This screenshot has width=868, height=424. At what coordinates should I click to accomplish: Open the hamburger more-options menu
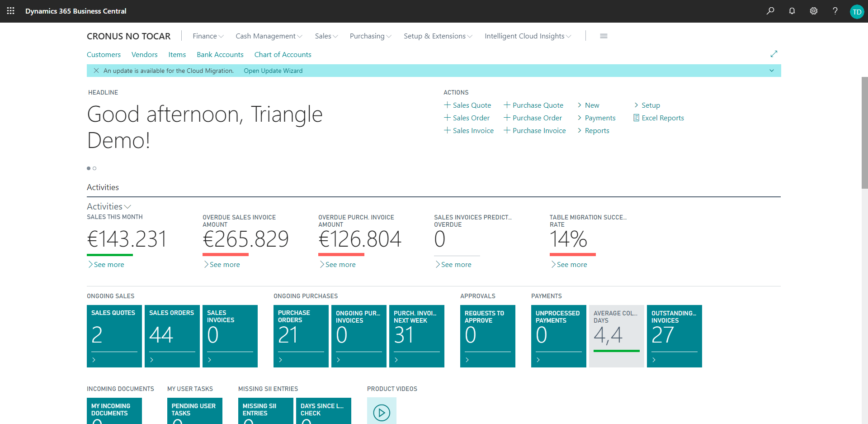[x=604, y=36]
